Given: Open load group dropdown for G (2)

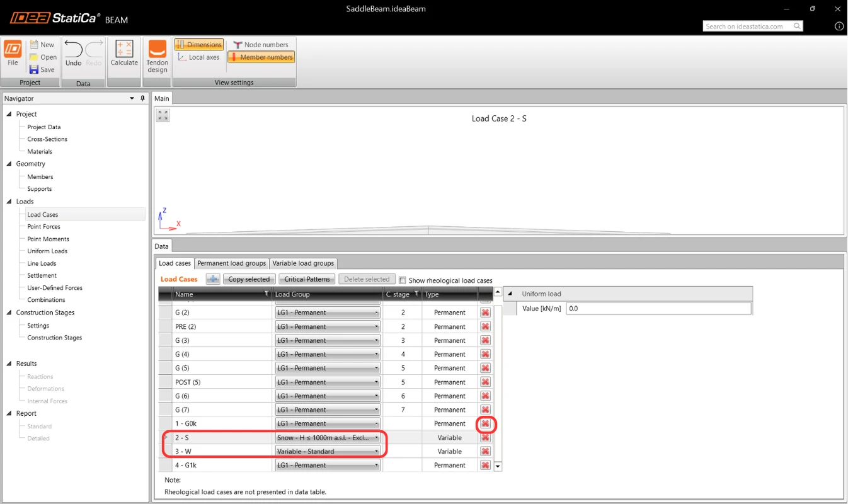Looking at the screenshot, I should point(328,312).
